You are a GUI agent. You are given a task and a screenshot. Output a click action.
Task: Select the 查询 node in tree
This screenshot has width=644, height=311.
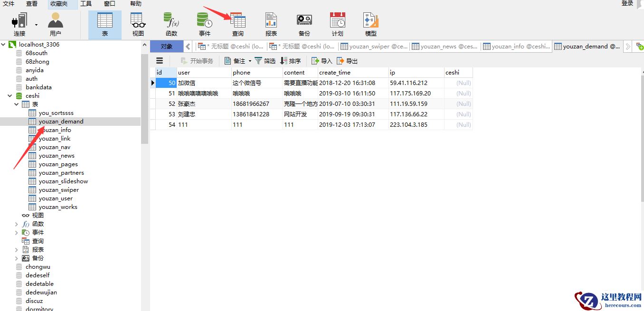point(38,241)
